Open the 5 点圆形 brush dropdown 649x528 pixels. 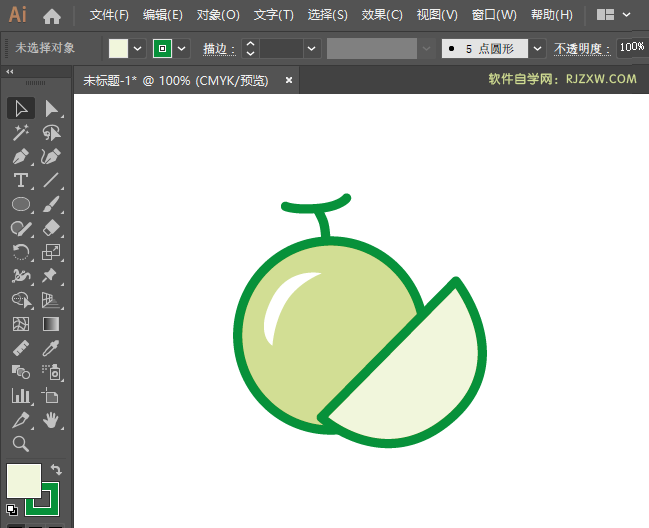click(538, 48)
